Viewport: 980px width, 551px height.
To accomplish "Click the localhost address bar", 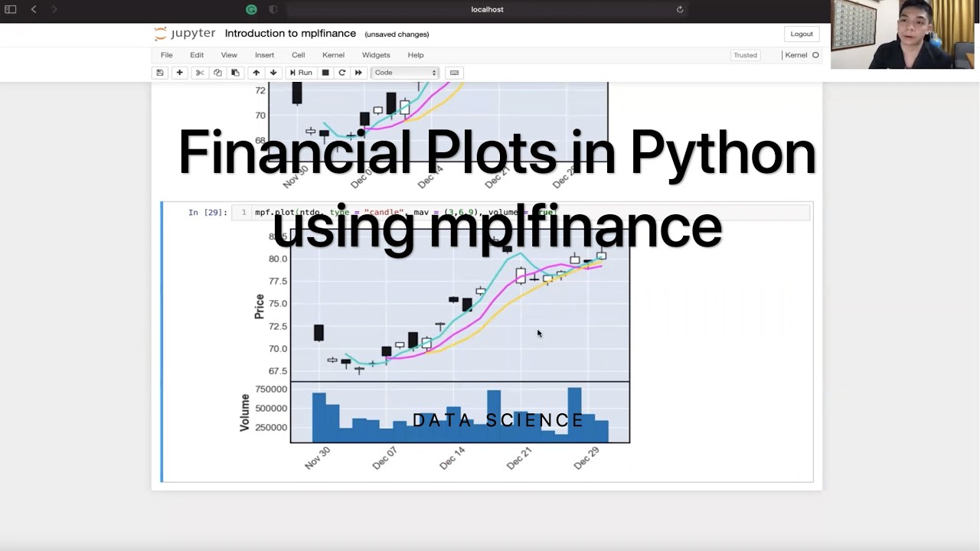I will pyautogui.click(x=487, y=9).
